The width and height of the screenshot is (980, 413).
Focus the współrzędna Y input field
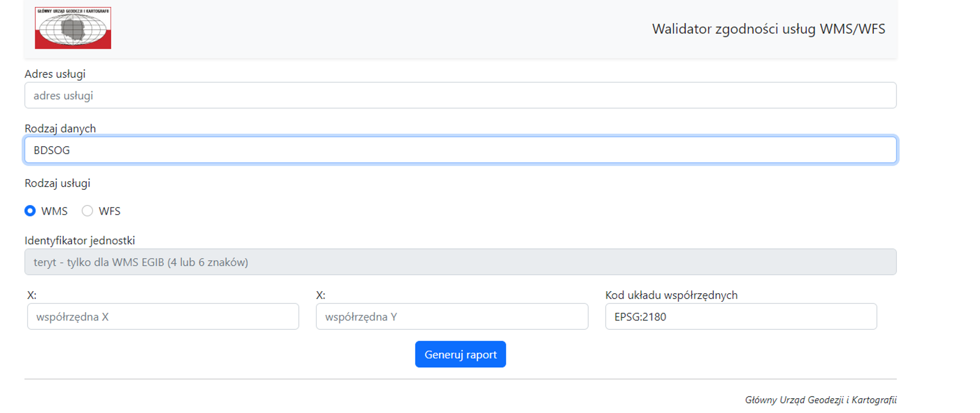452,317
